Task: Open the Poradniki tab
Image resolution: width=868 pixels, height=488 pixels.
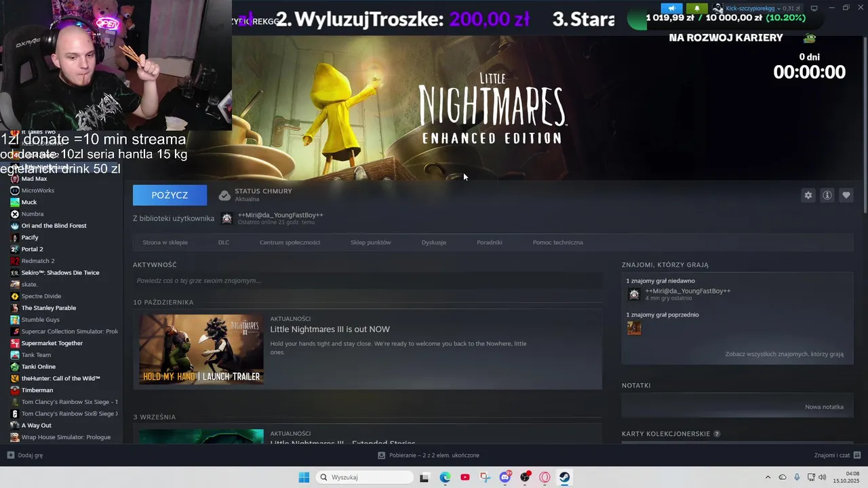Action: coord(489,242)
